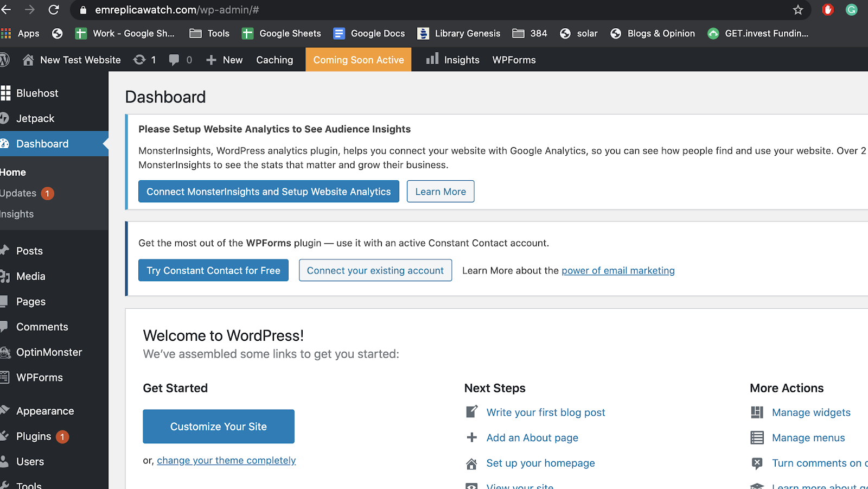Open Plugins in the sidebar menu
Viewport: 868px width, 489px height.
(34, 436)
